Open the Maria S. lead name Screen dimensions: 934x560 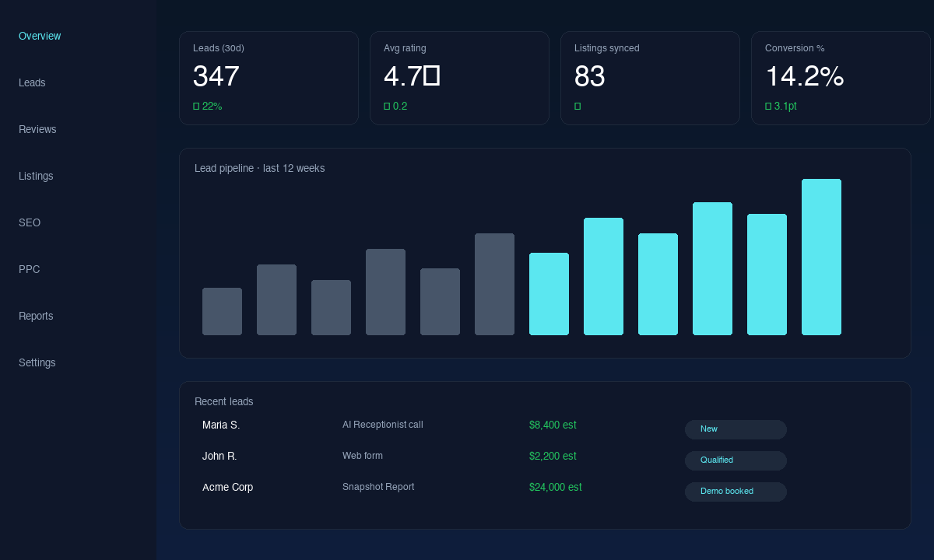tap(221, 425)
